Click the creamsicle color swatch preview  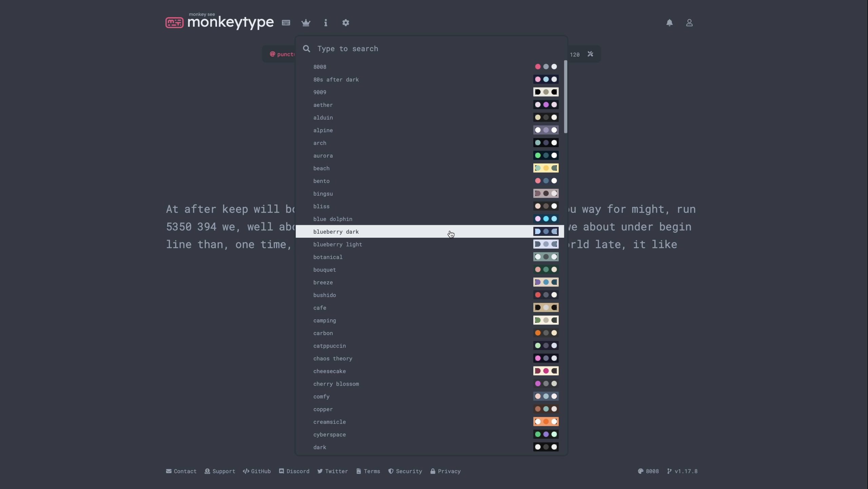tap(546, 422)
